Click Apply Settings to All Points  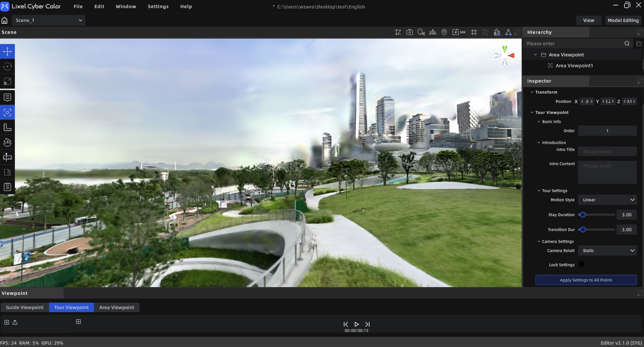(x=586, y=280)
